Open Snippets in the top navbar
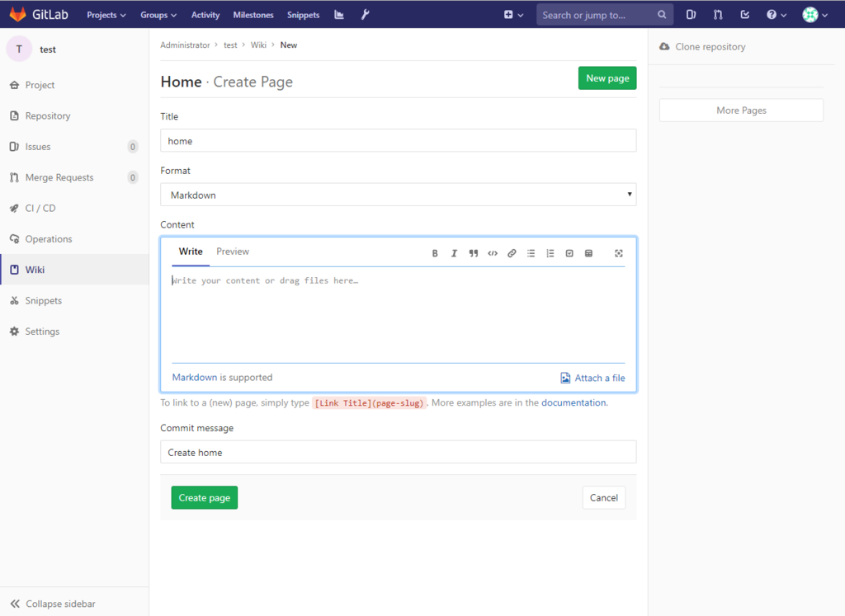845x616 pixels. (304, 15)
